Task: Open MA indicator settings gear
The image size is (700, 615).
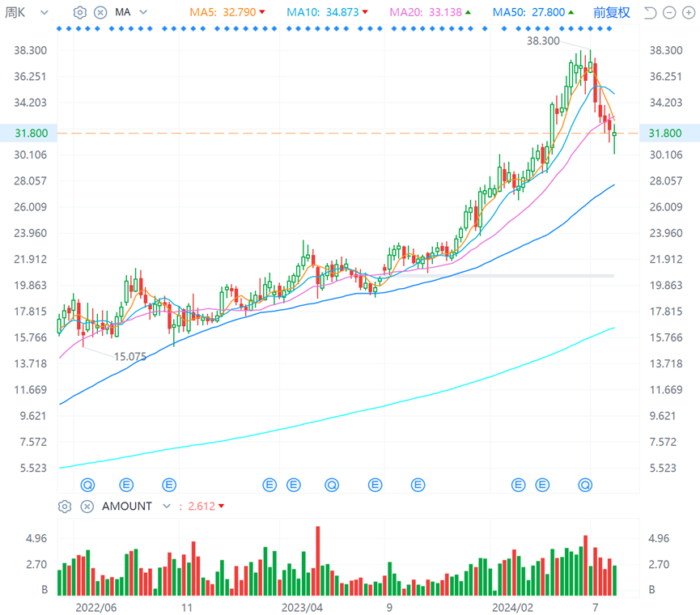Action: pos(80,12)
